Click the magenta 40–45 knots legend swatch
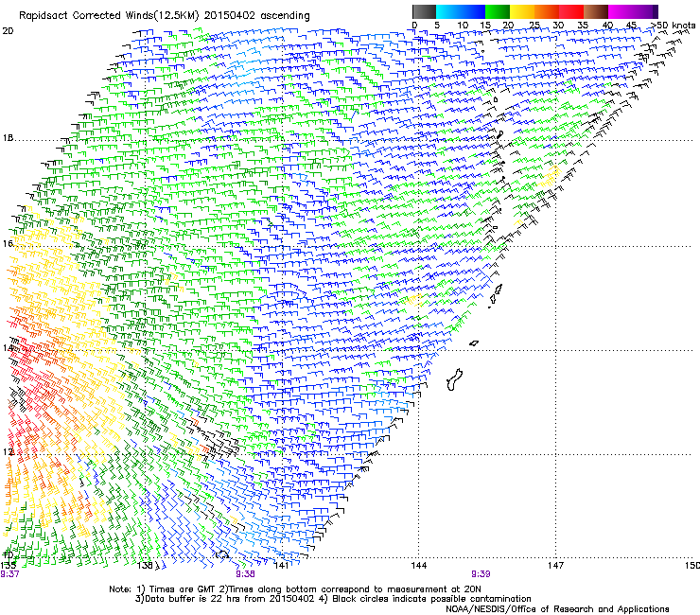Image resolution: width=700 pixels, height=615 pixels. [621, 11]
